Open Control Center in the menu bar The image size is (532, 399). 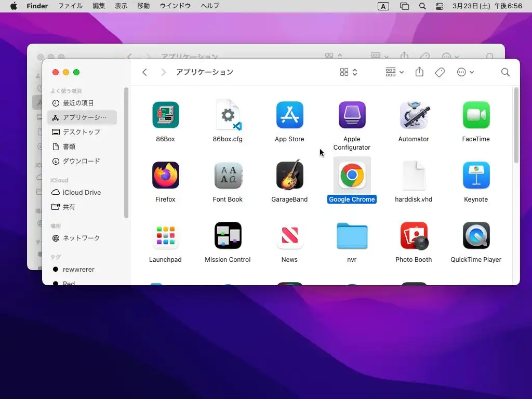440,6
